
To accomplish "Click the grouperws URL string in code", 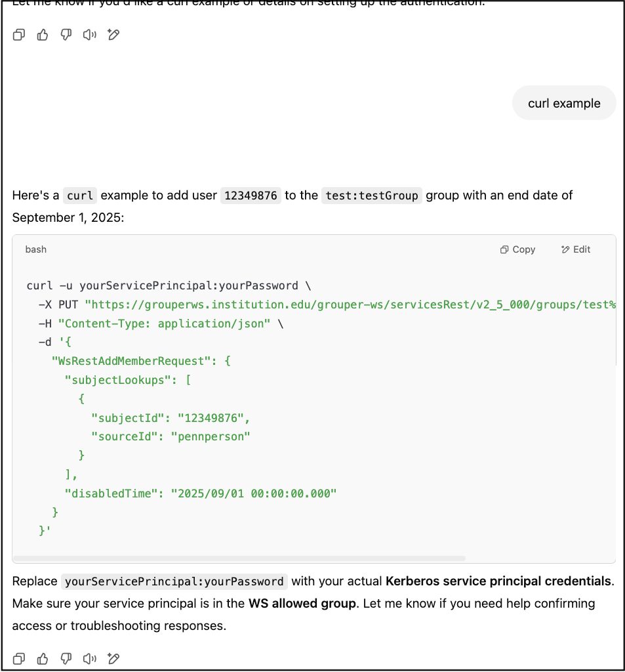I will point(350,304).
